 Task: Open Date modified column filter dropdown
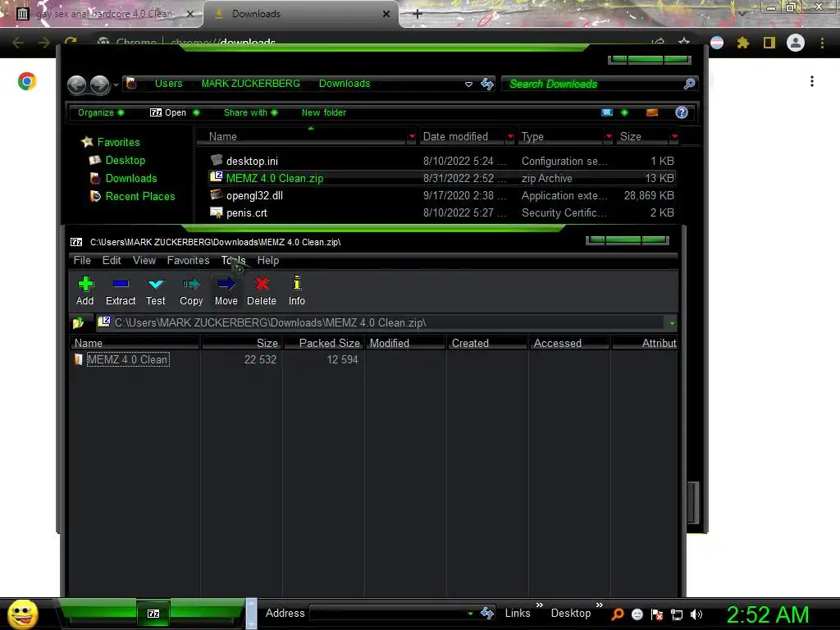pyautogui.click(x=510, y=137)
